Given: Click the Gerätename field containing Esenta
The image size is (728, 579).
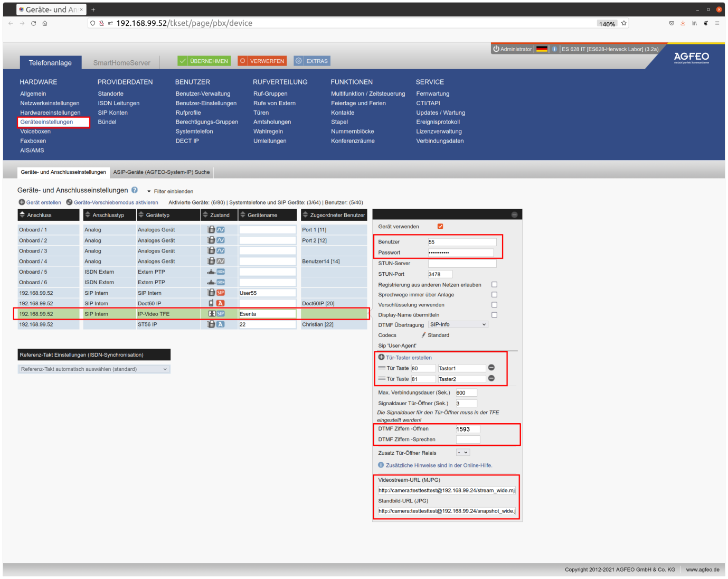Looking at the screenshot, I should [267, 314].
